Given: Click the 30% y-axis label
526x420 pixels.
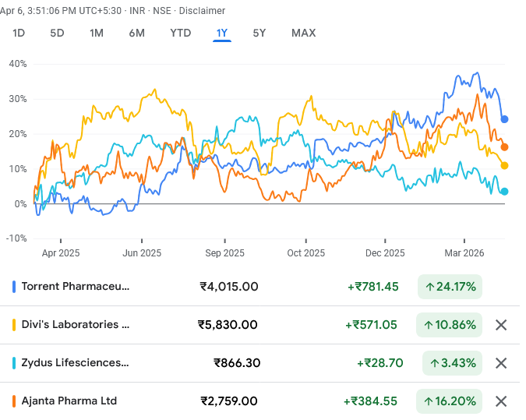Looking at the screenshot, I should 18,99.
